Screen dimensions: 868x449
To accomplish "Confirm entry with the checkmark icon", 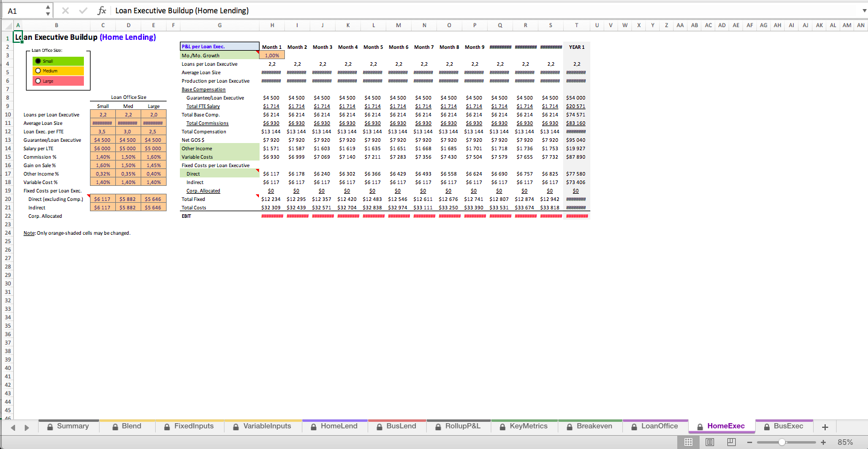I will [83, 10].
